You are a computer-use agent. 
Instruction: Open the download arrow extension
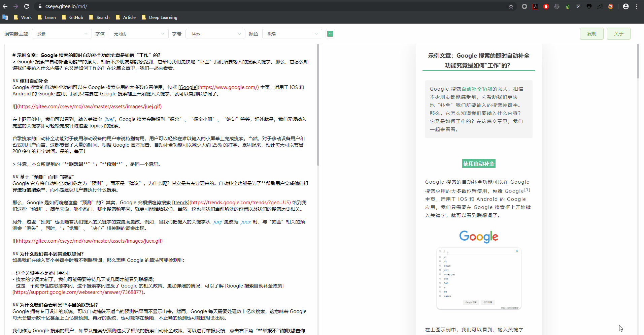click(557, 6)
